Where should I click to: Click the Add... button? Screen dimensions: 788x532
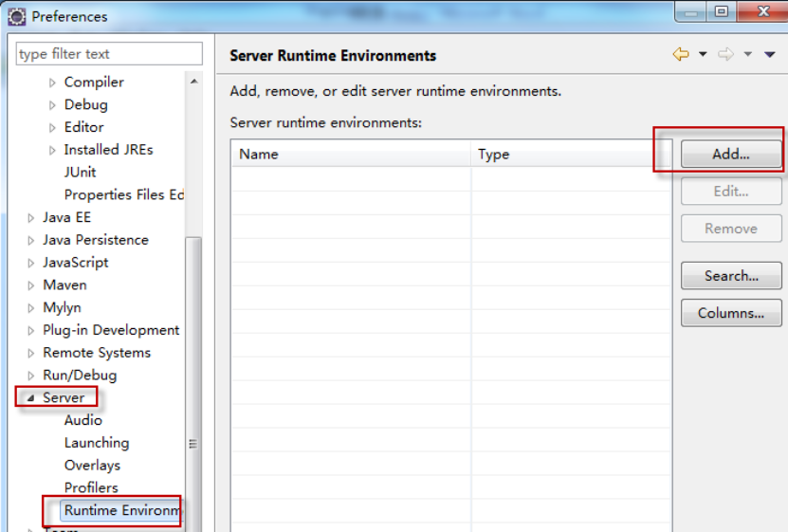(731, 154)
